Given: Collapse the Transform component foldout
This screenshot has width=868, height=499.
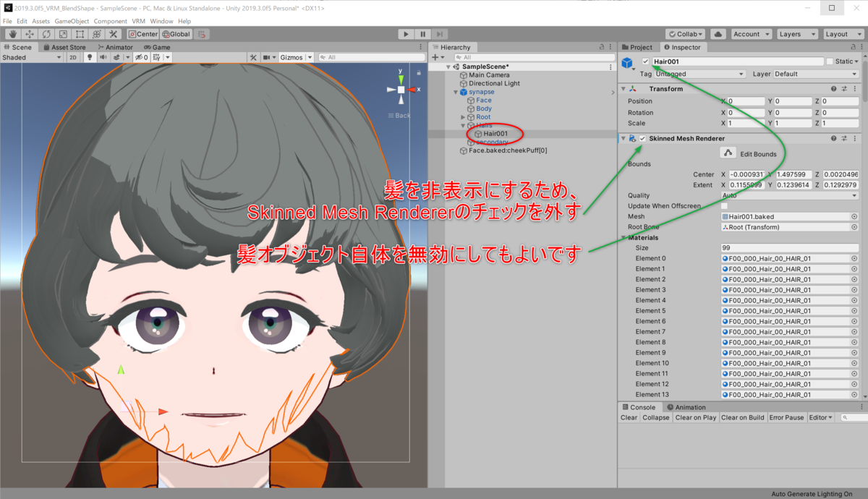Looking at the screenshot, I should point(623,89).
